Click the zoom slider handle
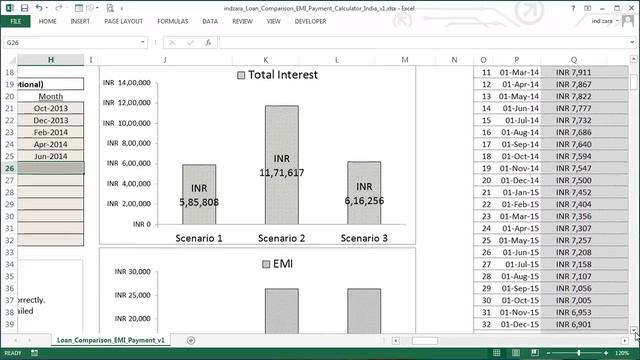 pos(579,353)
